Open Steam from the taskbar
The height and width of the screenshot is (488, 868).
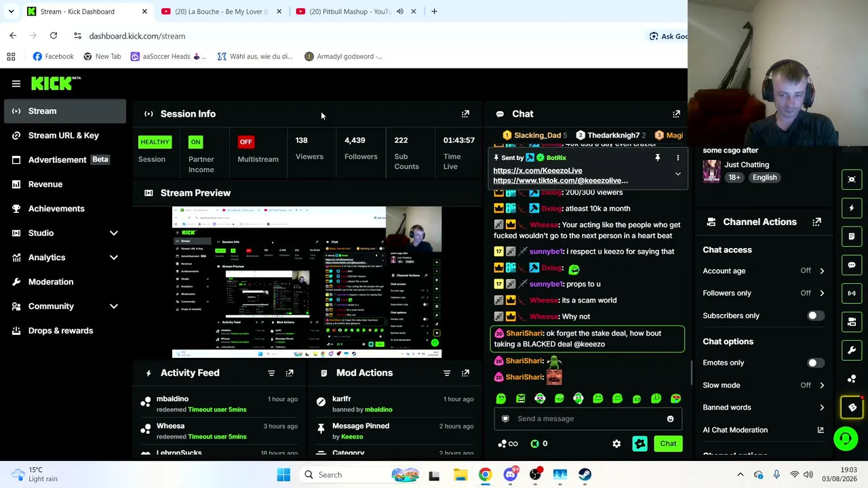pyautogui.click(x=585, y=474)
